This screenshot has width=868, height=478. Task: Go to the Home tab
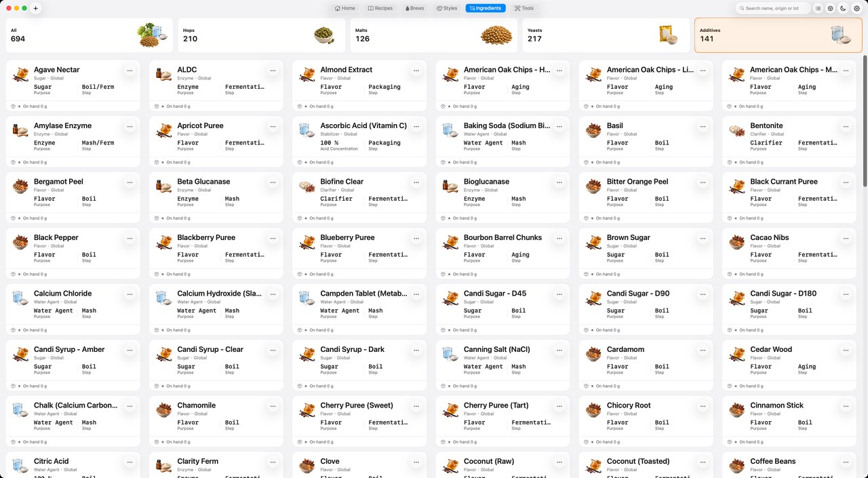[x=344, y=8]
